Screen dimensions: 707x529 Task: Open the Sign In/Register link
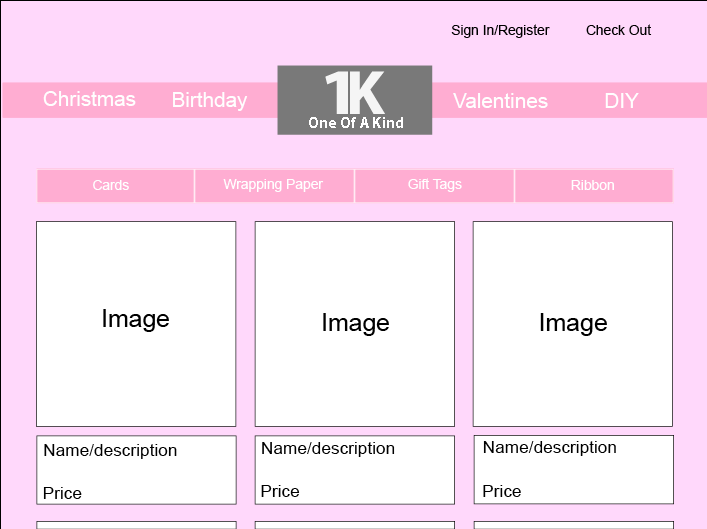click(x=500, y=30)
